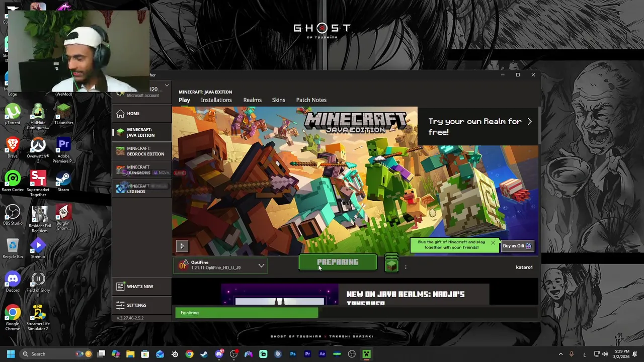Dismiss the gift Minecraft tooltip
The image size is (644, 362).
click(493, 243)
